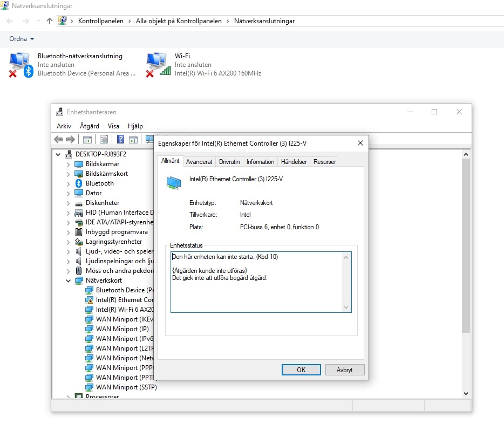
Task: Close the Ethernet Controller properties dialog
Action: click(x=360, y=143)
